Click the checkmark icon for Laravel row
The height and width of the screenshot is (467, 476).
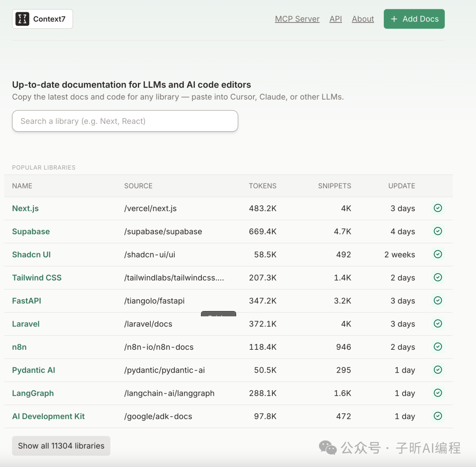point(438,323)
